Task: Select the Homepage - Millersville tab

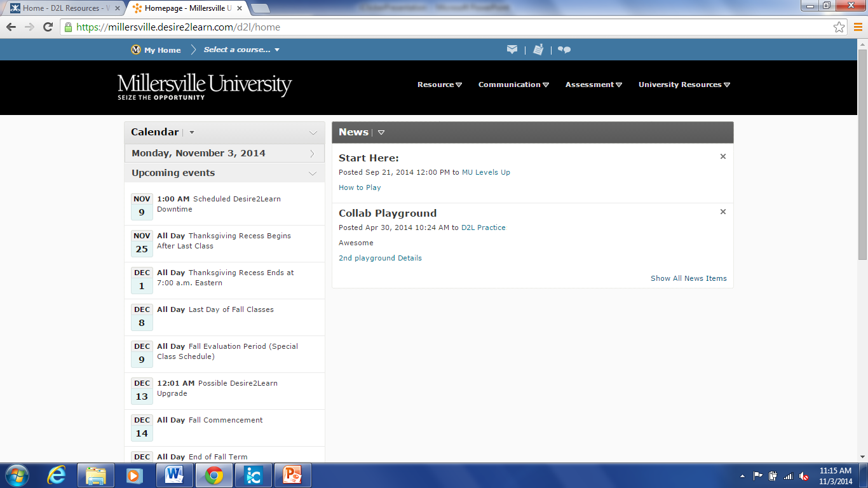Action: 186,8
